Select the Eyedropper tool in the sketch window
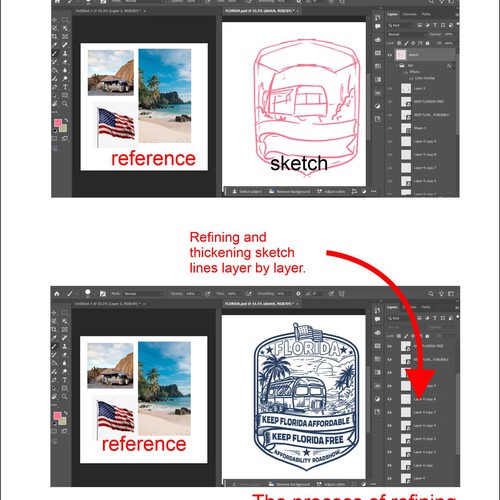 pyautogui.click(x=54, y=45)
